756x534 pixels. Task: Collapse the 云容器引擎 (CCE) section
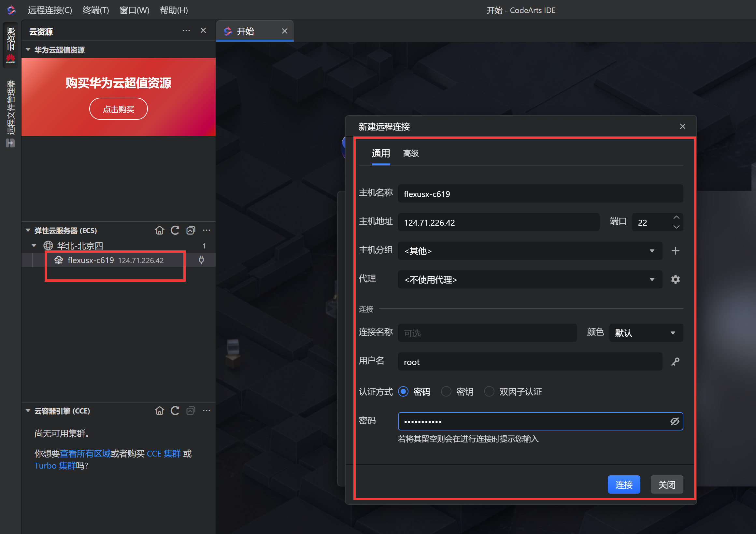coord(28,411)
